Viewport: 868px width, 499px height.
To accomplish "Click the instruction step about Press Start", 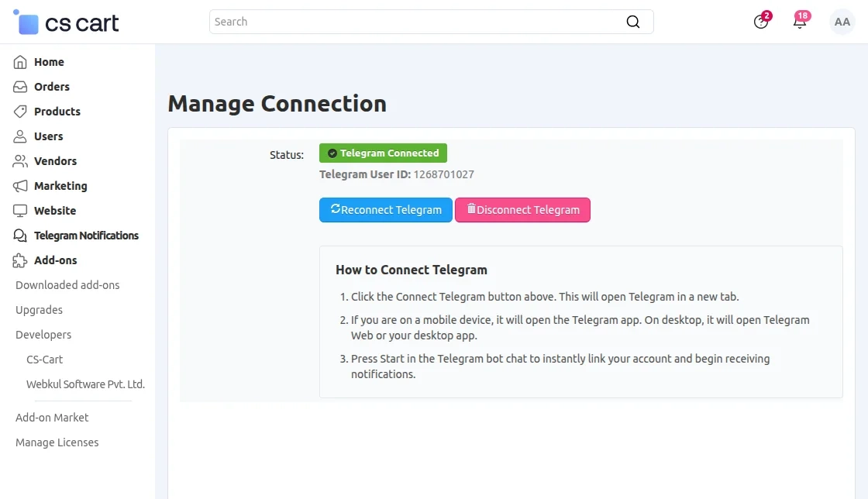I will pyautogui.click(x=560, y=367).
